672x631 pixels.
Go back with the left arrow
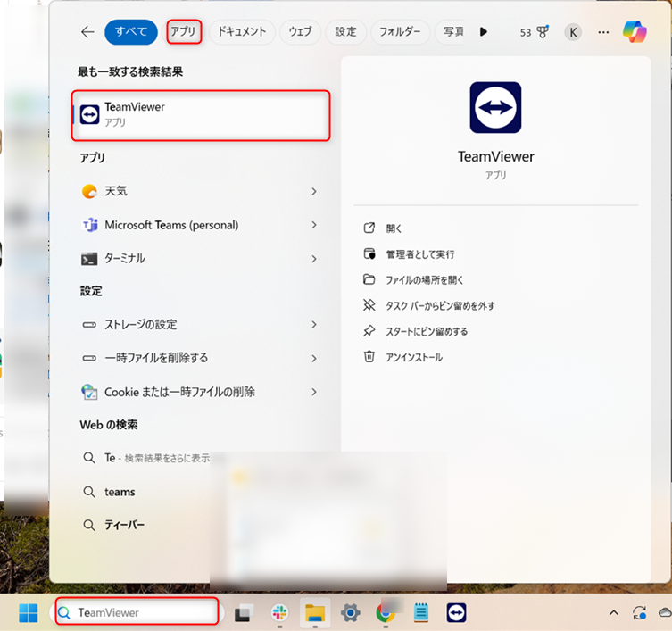coord(87,32)
